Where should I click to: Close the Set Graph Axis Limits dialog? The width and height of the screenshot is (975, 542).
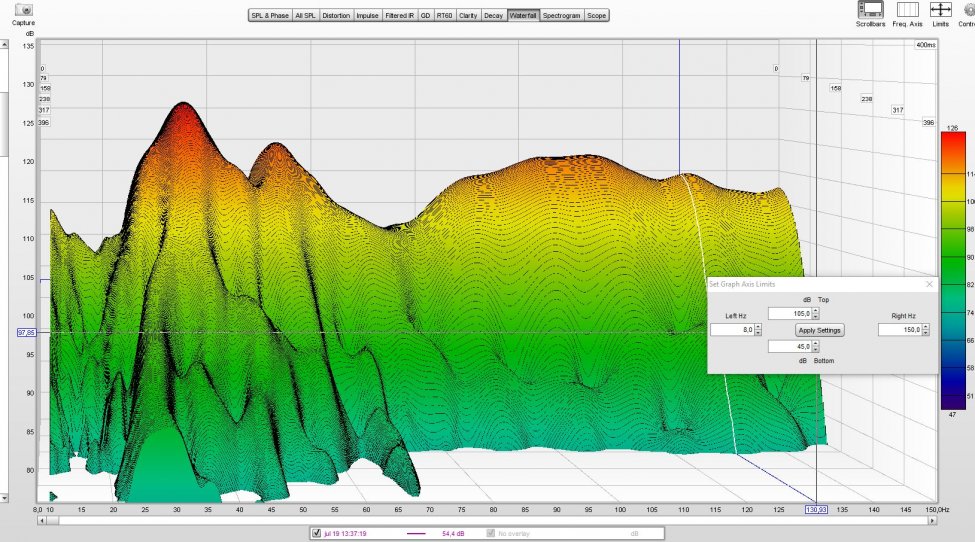[929, 284]
